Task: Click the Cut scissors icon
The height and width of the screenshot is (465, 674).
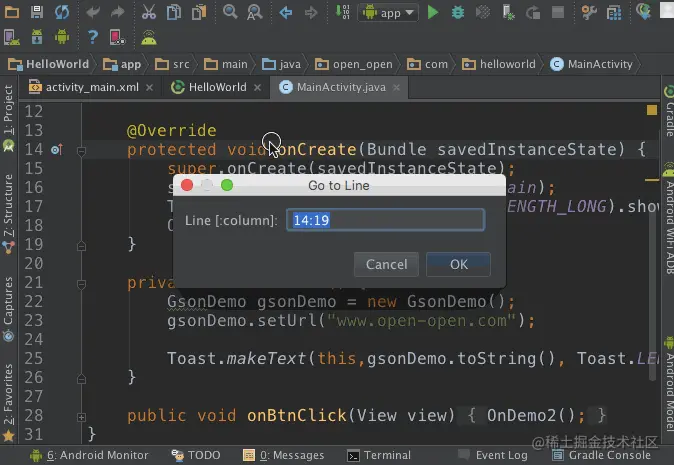Action: (x=149, y=12)
